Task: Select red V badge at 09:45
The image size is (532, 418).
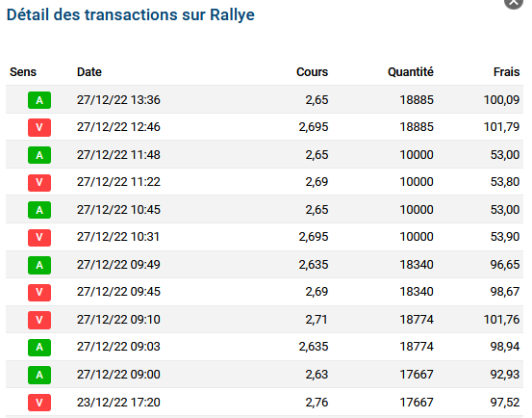Action: (x=39, y=293)
